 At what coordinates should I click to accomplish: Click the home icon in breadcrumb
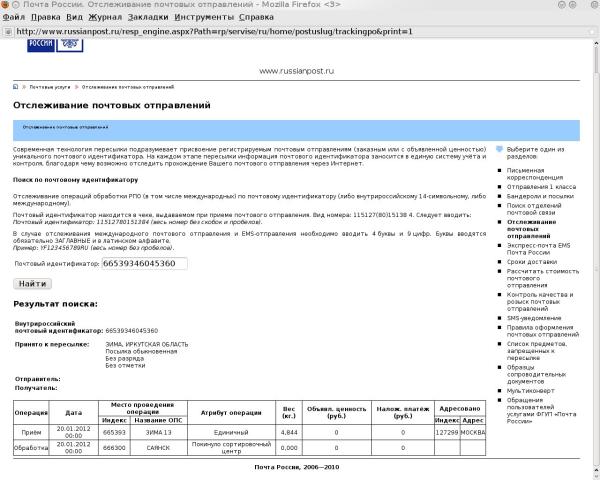(15, 87)
